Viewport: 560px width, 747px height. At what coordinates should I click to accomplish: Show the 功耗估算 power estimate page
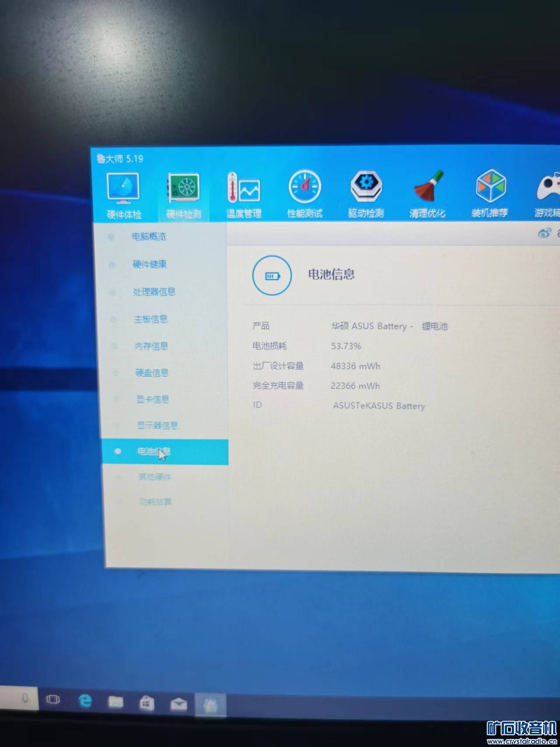(x=156, y=502)
